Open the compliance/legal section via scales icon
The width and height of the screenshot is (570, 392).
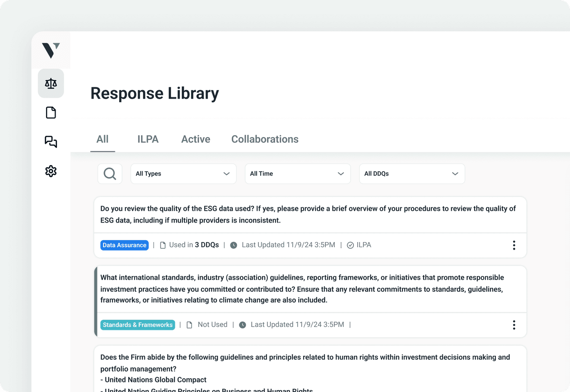tap(51, 83)
